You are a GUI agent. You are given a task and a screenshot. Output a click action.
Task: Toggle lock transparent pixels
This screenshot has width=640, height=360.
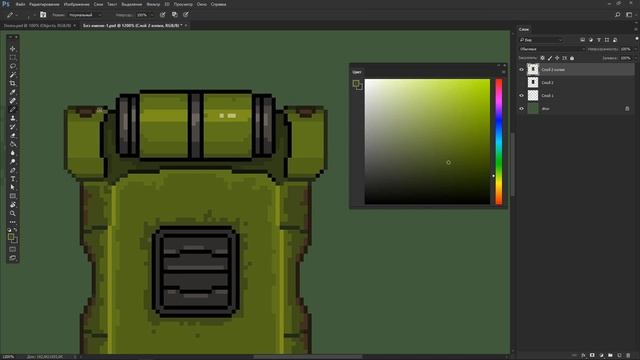coord(542,58)
